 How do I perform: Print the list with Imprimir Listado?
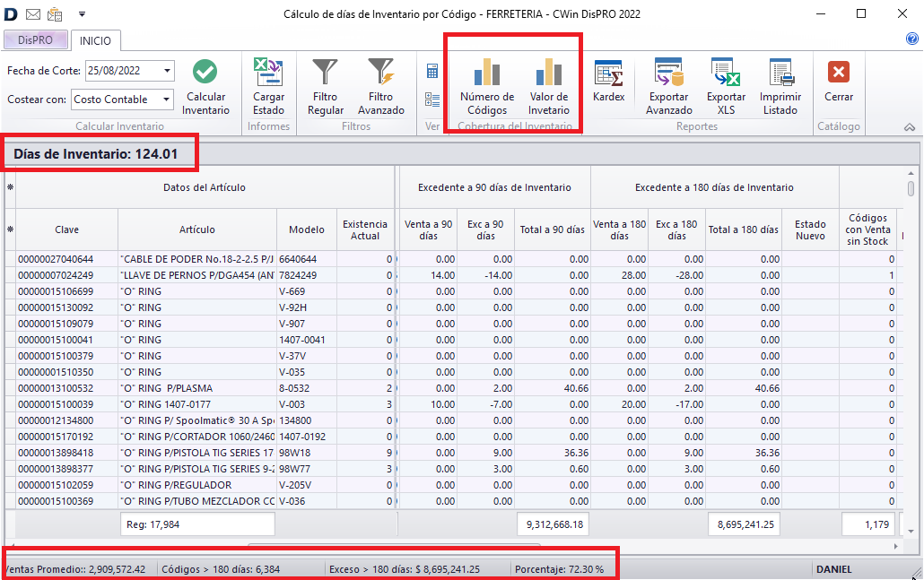(780, 87)
